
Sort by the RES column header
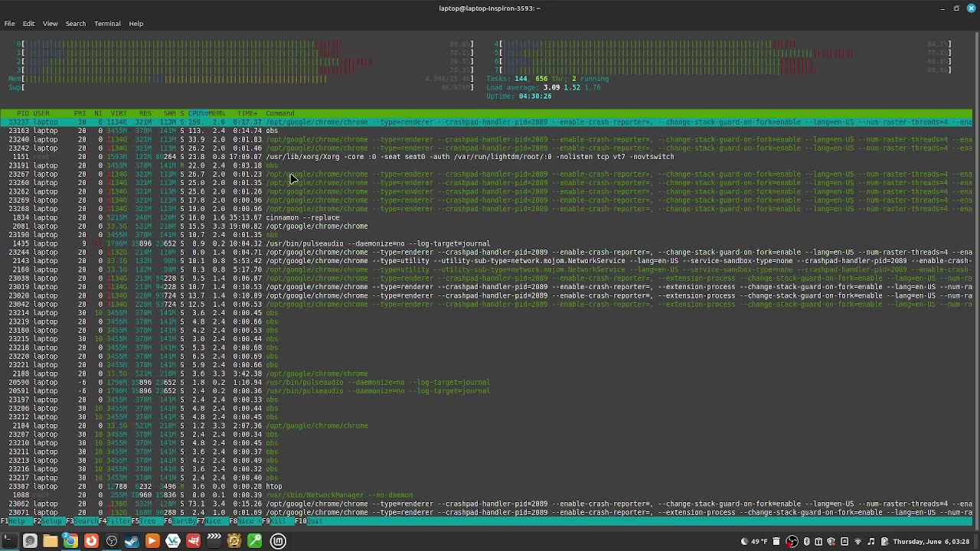pos(145,113)
